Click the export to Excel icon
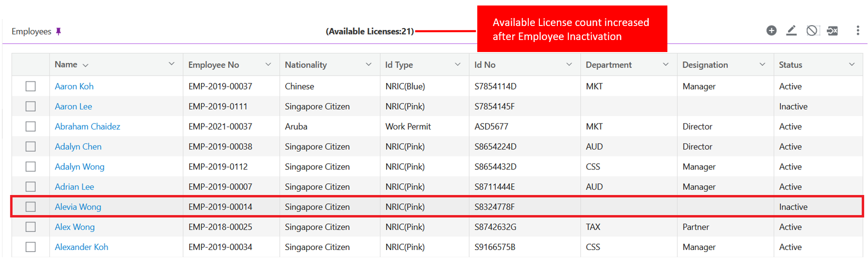This screenshot has width=868, height=265. (832, 31)
